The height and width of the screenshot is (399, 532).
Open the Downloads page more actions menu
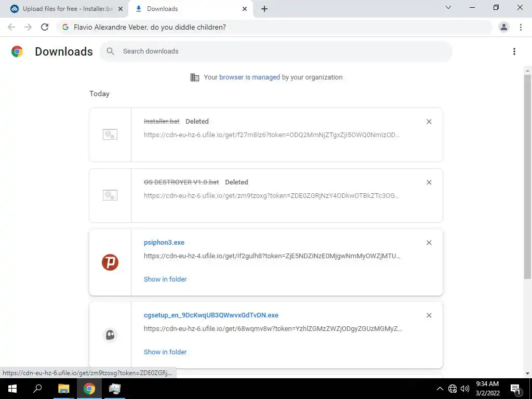pyautogui.click(x=514, y=51)
